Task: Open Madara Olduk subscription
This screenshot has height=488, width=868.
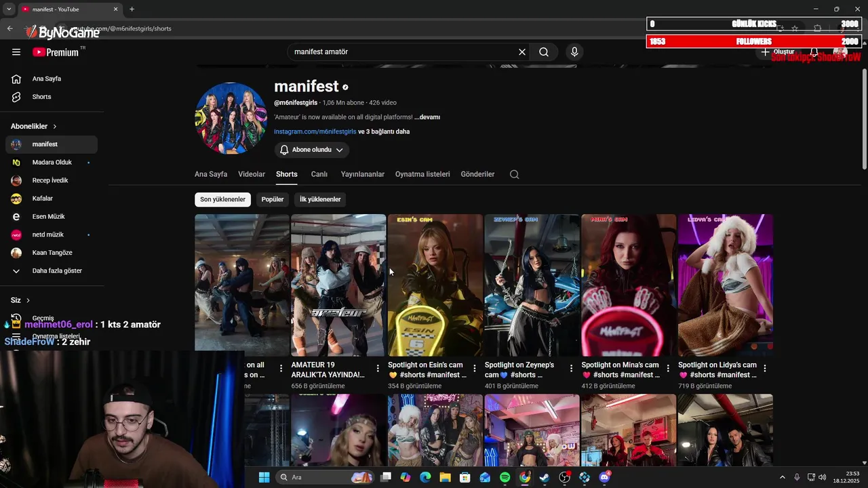Action: click(52, 163)
